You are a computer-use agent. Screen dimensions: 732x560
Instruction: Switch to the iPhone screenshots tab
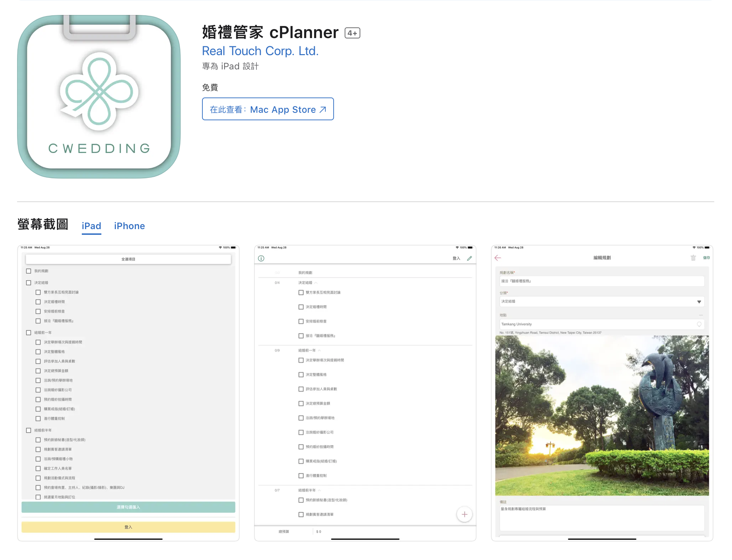pyautogui.click(x=129, y=226)
